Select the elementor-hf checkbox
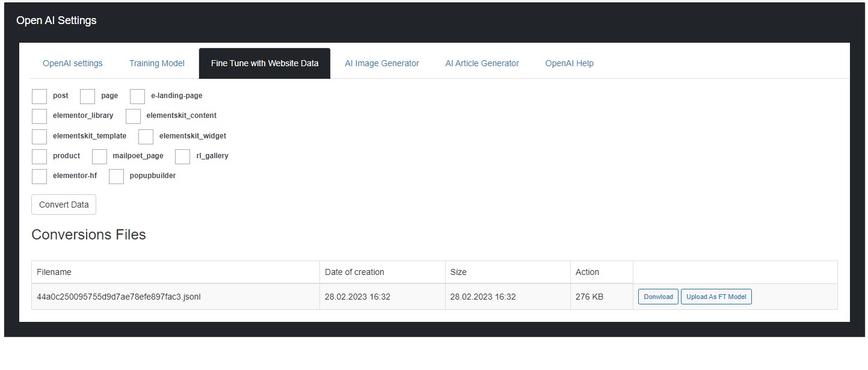 click(39, 176)
